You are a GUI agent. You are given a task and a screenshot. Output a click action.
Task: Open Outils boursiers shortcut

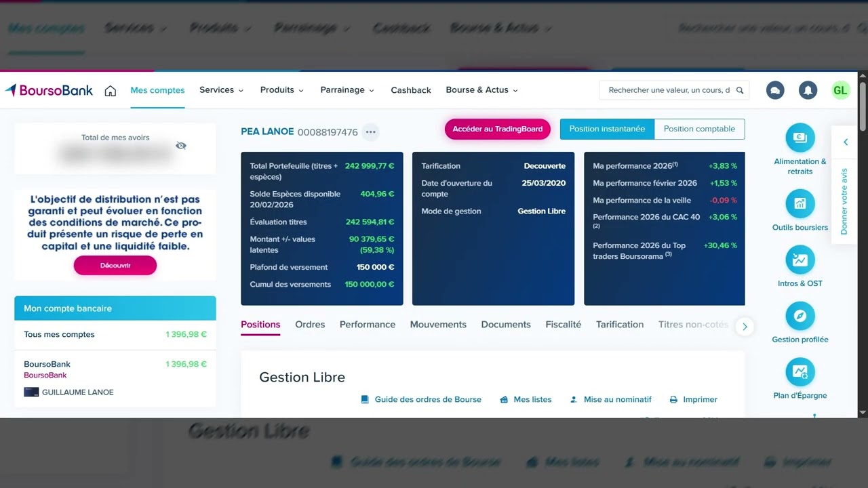(800, 211)
